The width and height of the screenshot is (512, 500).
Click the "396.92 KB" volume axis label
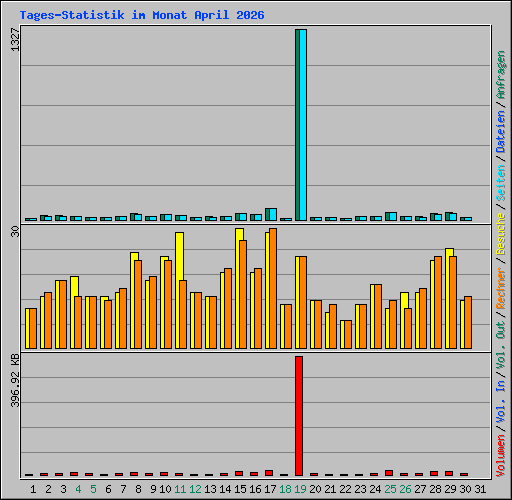click(x=15, y=380)
